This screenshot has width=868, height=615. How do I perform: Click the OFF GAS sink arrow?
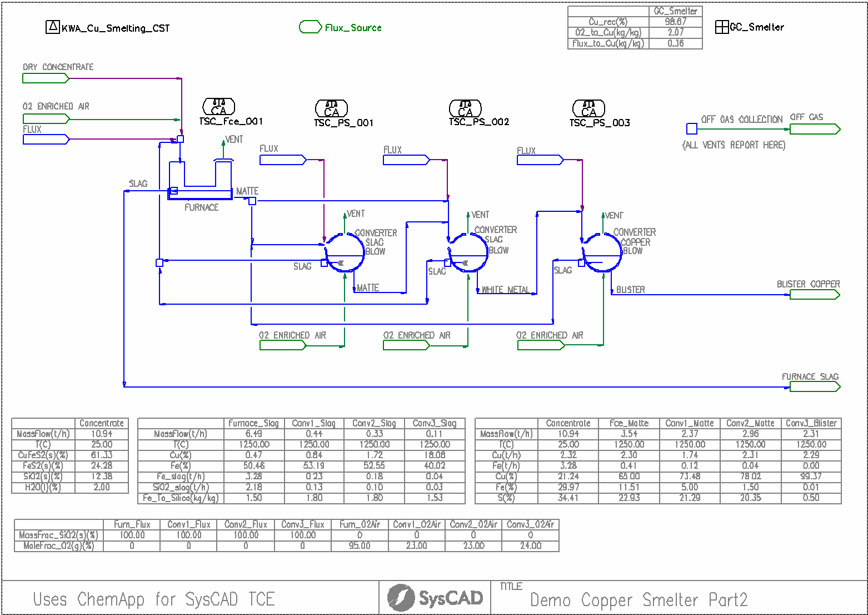815,129
